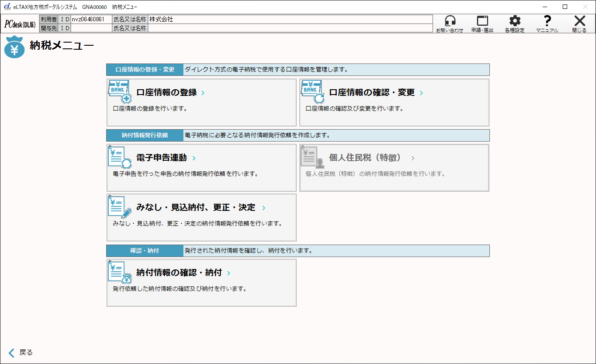Click the PCdesk(DL版) logo
Image resolution: width=596 pixels, height=364 pixels.
[x=20, y=24]
